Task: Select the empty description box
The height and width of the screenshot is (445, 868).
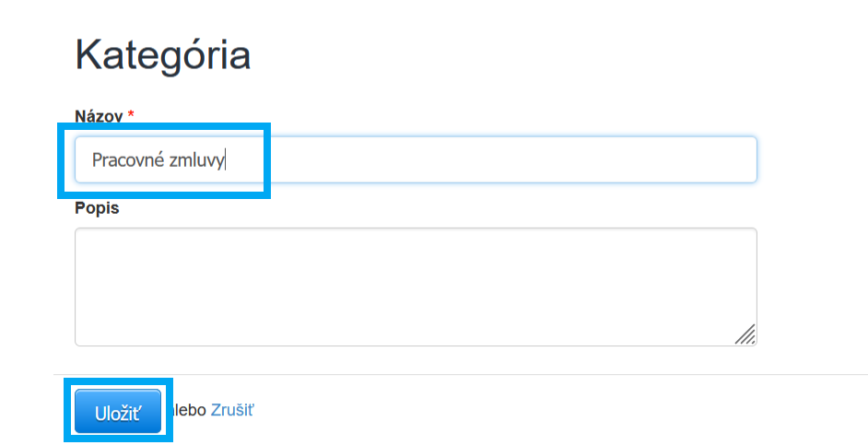Action: pyautogui.click(x=415, y=287)
